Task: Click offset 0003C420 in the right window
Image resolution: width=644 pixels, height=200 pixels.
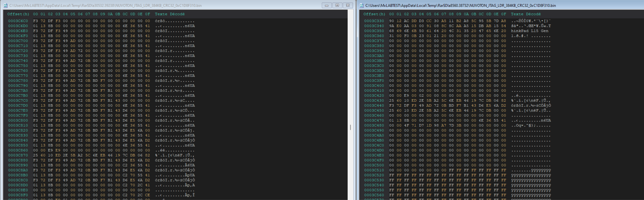Action: [x=374, y=96]
